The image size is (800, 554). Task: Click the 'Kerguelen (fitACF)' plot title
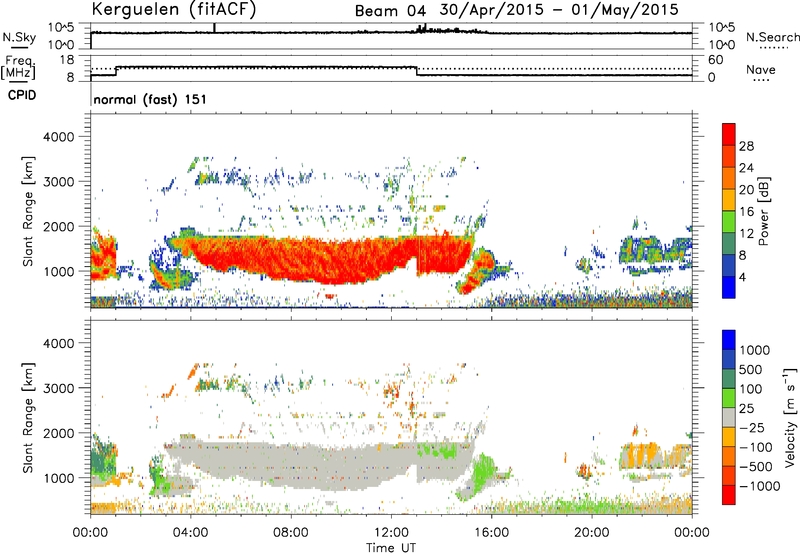pos(173,9)
